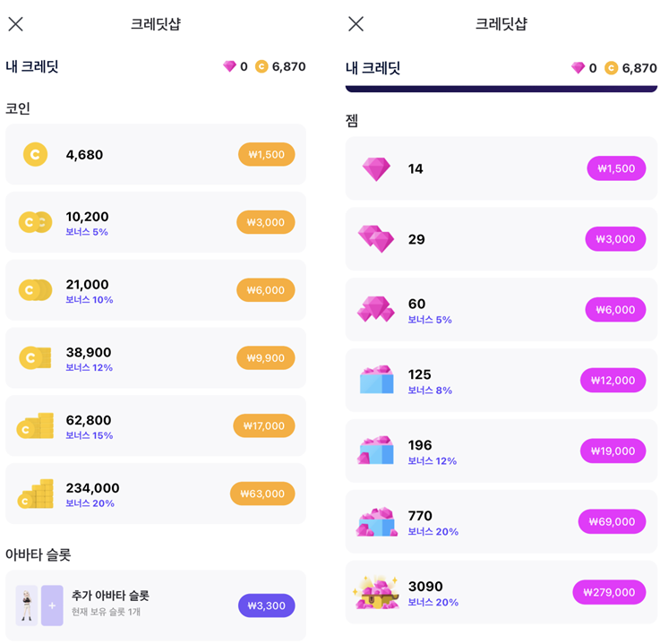
Task: Purchase 38,900 coins for ₩9,900
Action: [x=265, y=358]
